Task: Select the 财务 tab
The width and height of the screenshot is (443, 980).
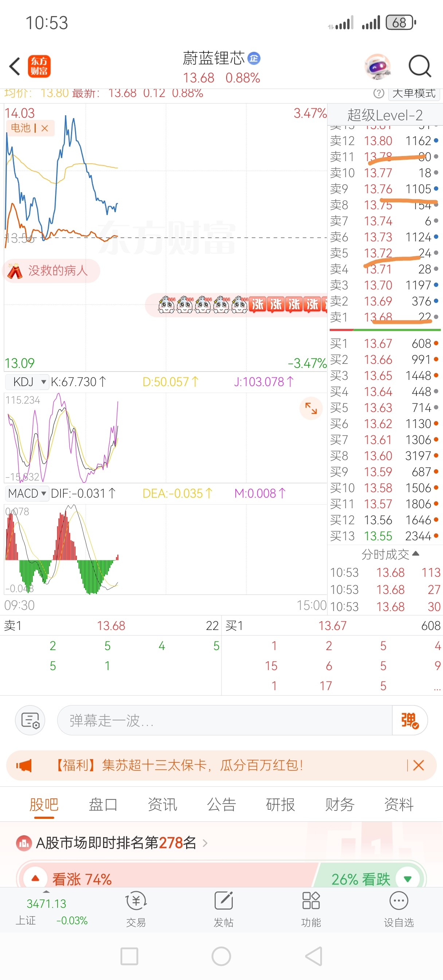Action: tap(340, 805)
